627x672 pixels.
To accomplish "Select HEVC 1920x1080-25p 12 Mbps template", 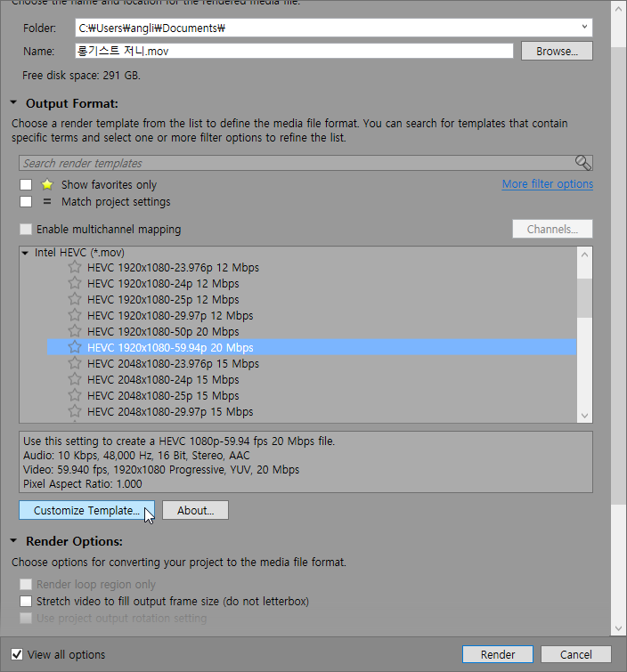I will (163, 300).
